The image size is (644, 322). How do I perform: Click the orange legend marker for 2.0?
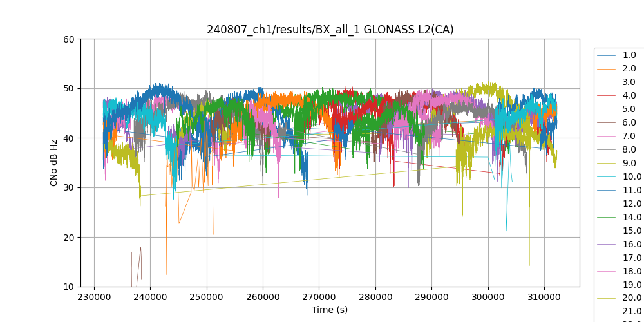tap(607, 69)
